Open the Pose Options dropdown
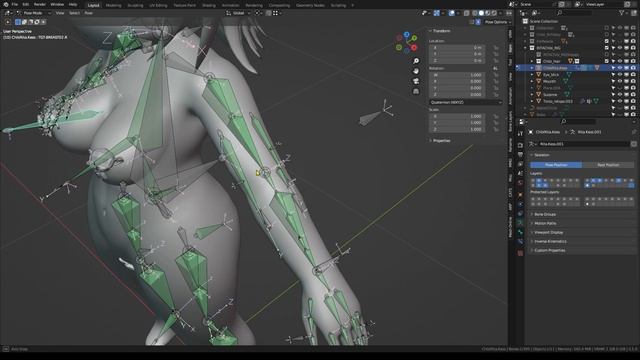This screenshot has width=640, height=360. pos(498,22)
